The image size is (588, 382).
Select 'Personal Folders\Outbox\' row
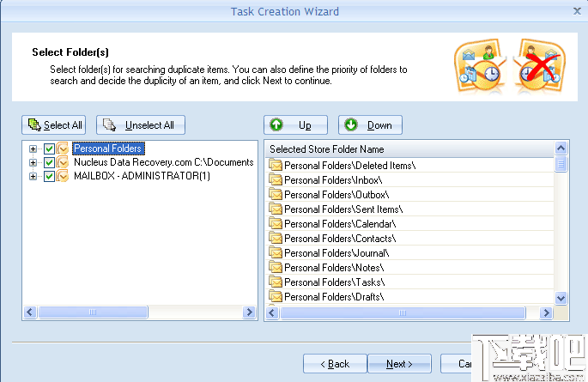(409, 195)
